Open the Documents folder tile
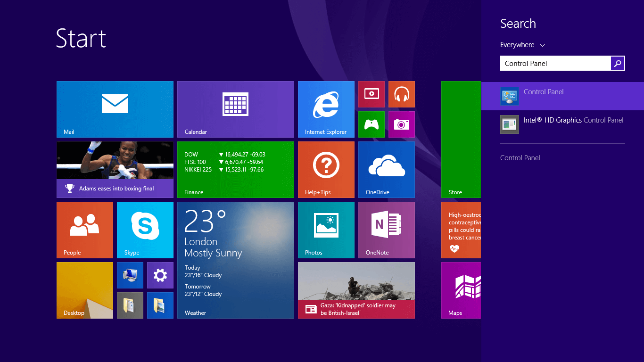Viewport: 644px width, 362px height. tap(130, 305)
